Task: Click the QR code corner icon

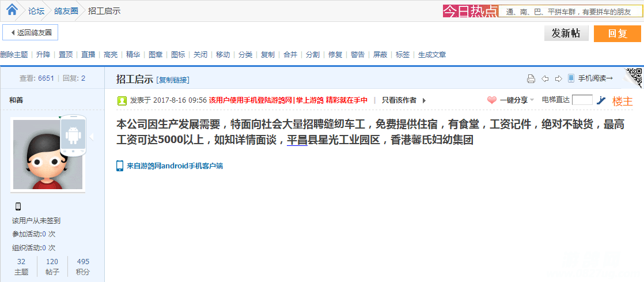Action: (635, 77)
